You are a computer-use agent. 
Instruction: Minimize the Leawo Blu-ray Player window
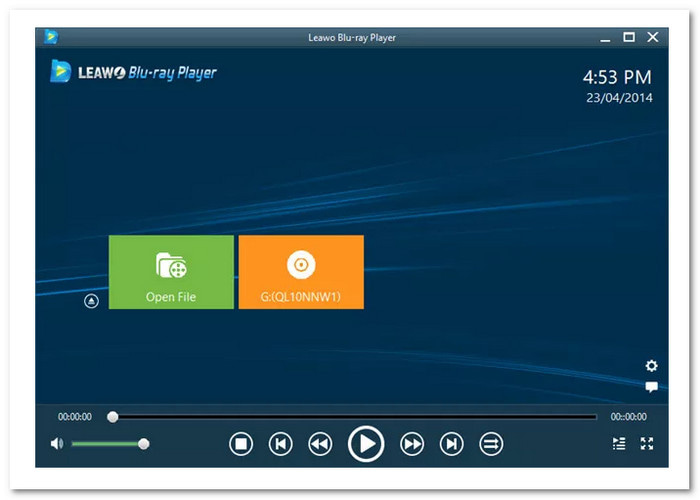(x=605, y=38)
